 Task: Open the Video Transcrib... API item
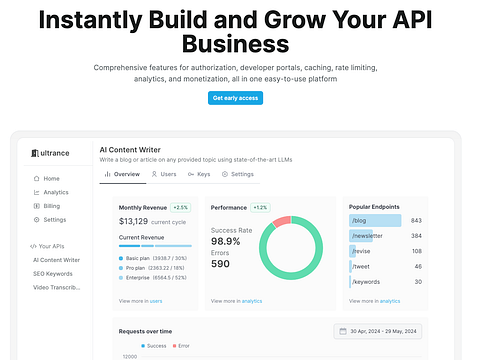(57, 287)
